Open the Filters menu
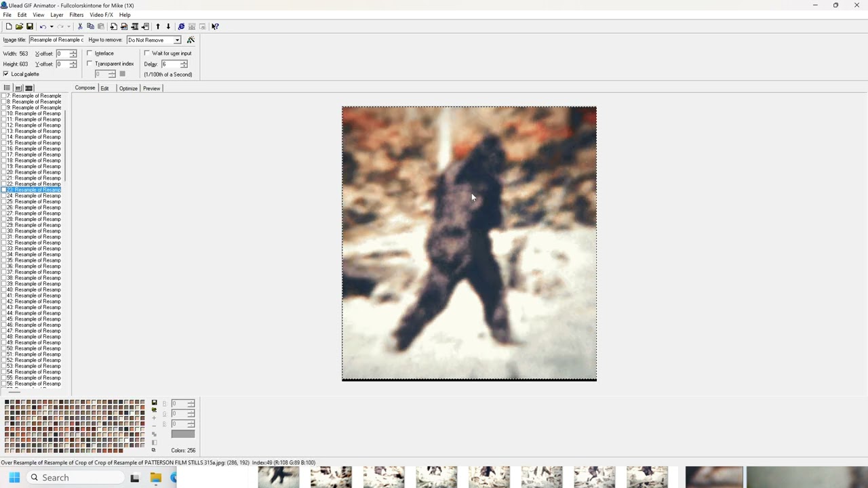Screen dimensions: 868x488 pyautogui.click(x=77, y=15)
